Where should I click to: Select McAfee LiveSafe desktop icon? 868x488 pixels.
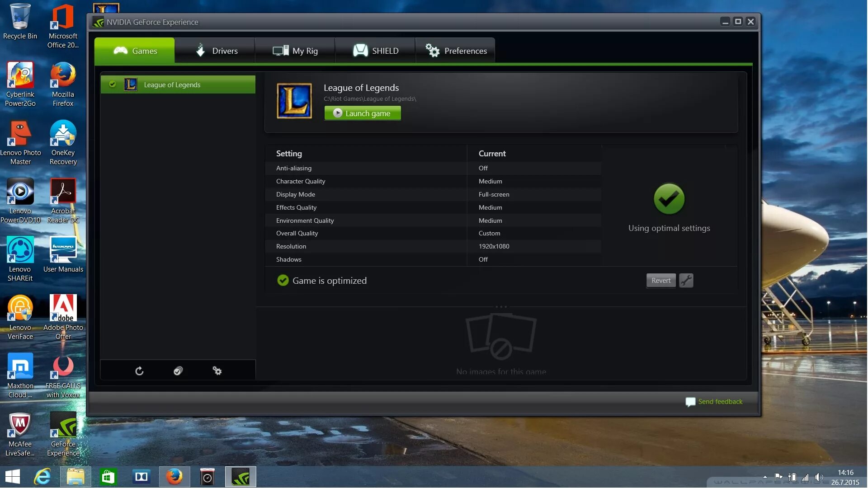coord(20,434)
